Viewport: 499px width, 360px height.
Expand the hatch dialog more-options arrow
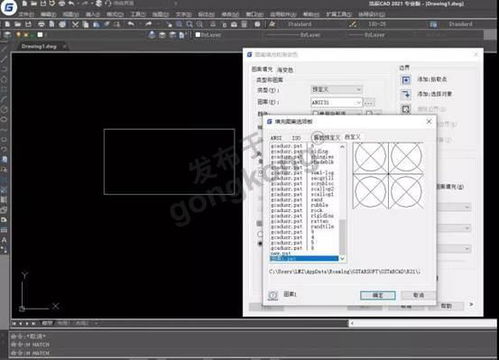tap(471, 304)
